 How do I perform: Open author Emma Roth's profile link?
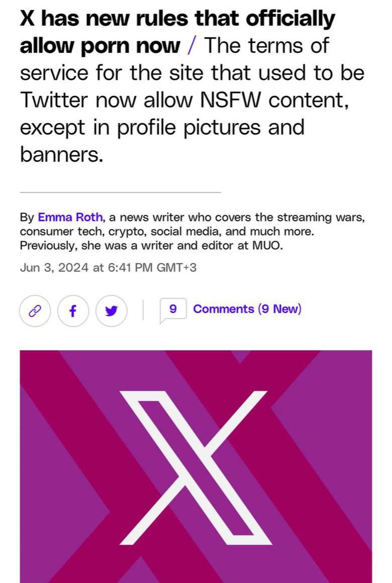70,218
